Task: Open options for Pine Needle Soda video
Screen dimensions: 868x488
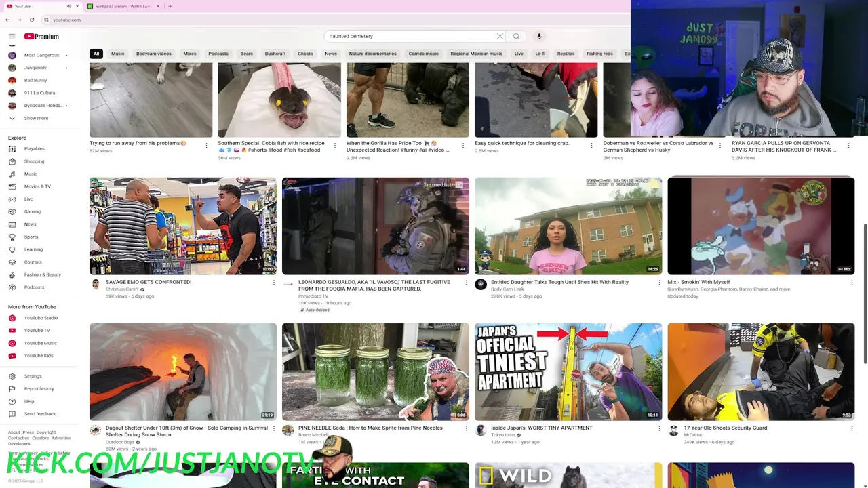Action: point(466,428)
